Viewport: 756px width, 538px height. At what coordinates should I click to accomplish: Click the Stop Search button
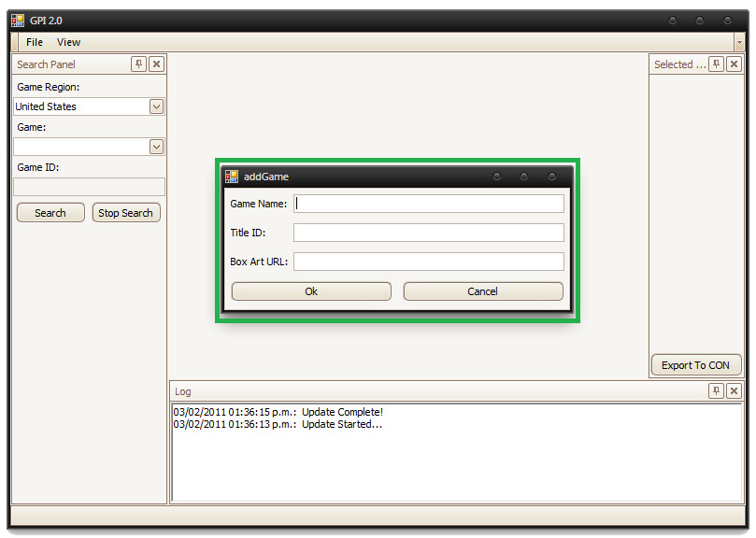126,213
